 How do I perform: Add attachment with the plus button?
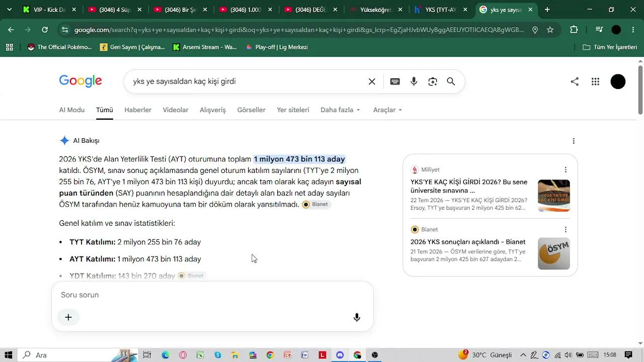point(68,317)
